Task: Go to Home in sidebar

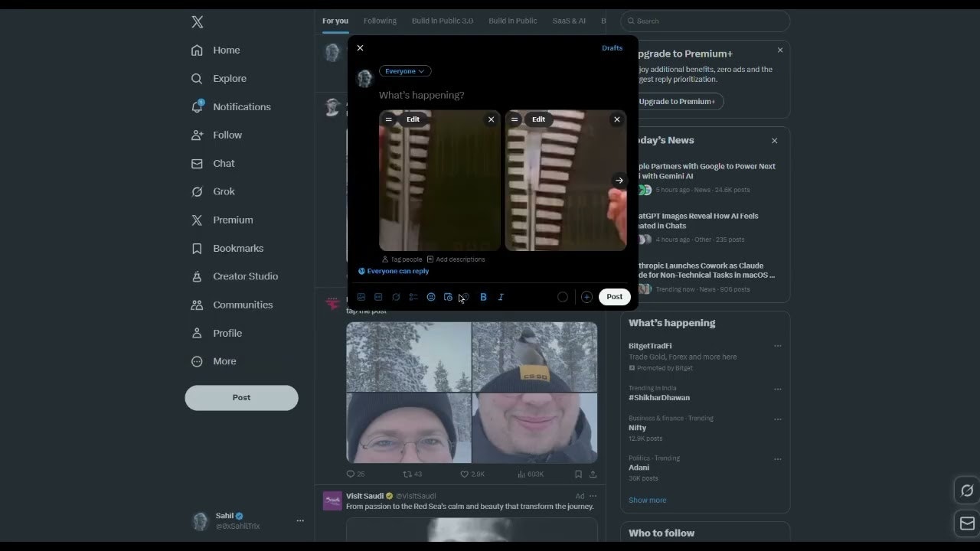Action: (x=216, y=51)
